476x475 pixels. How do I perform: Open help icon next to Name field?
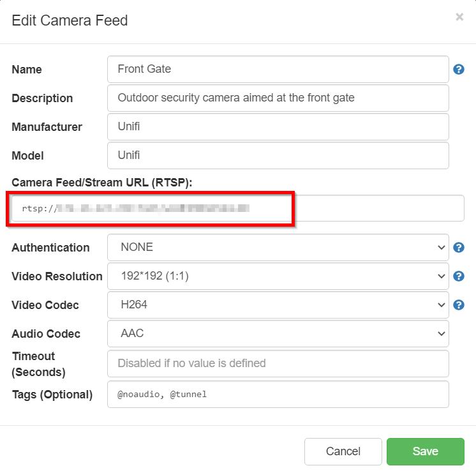[458, 70]
